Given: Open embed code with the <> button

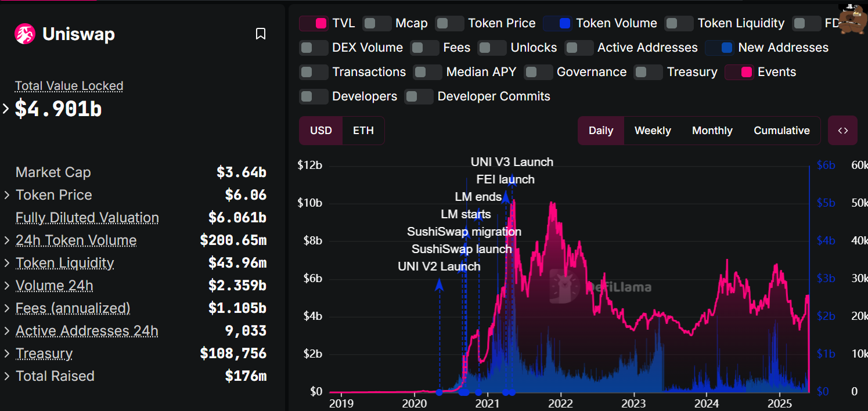Looking at the screenshot, I should [843, 131].
